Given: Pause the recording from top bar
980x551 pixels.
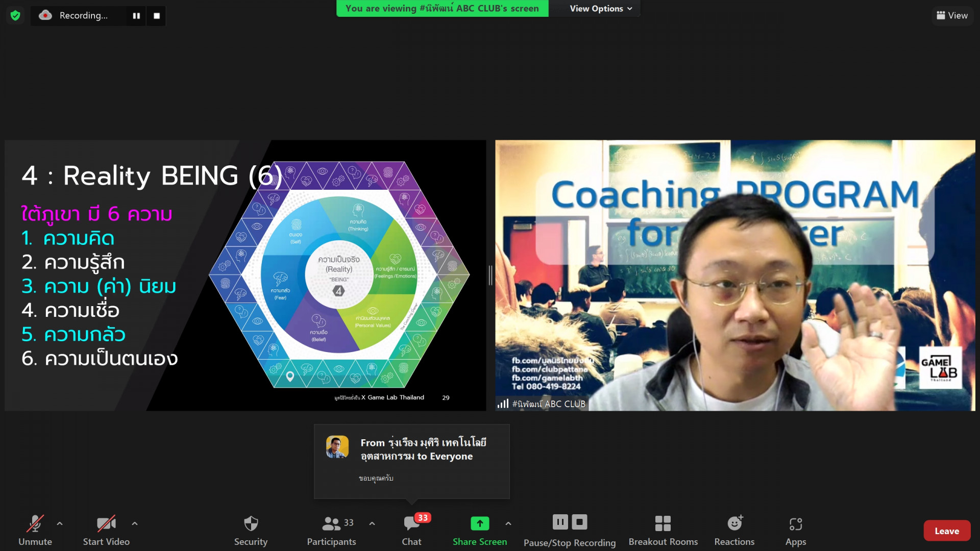Looking at the screenshot, I should coord(136,16).
